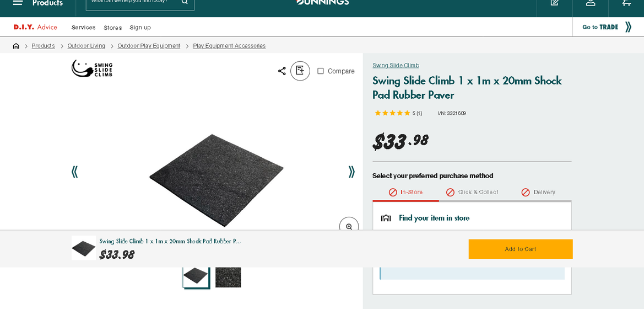
Task: Select the second texture thumbnail image
Action: [x=228, y=277]
